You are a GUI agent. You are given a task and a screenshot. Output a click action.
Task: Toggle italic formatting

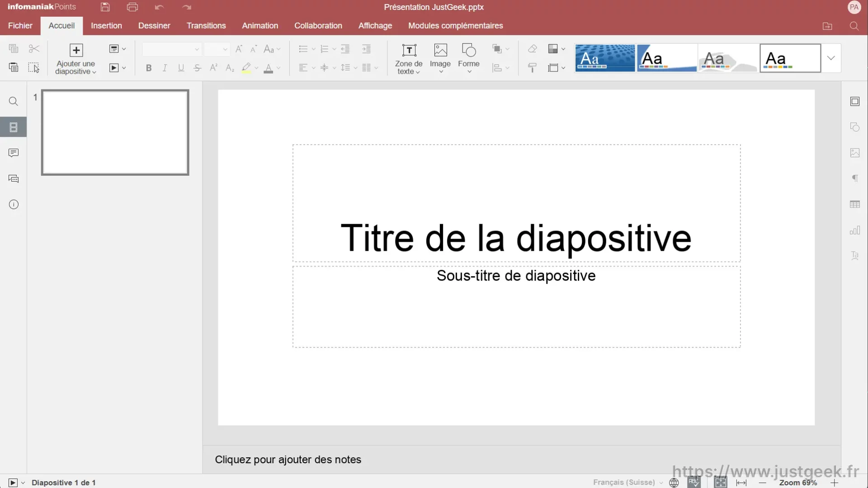pyautogui.click(x=165, y=68)
